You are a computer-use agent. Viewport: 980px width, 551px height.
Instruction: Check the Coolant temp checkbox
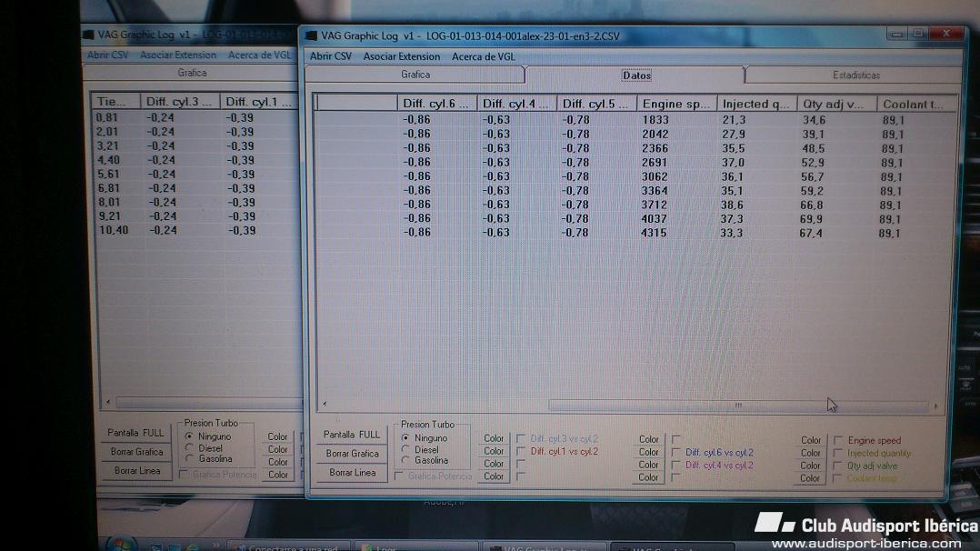837,478
